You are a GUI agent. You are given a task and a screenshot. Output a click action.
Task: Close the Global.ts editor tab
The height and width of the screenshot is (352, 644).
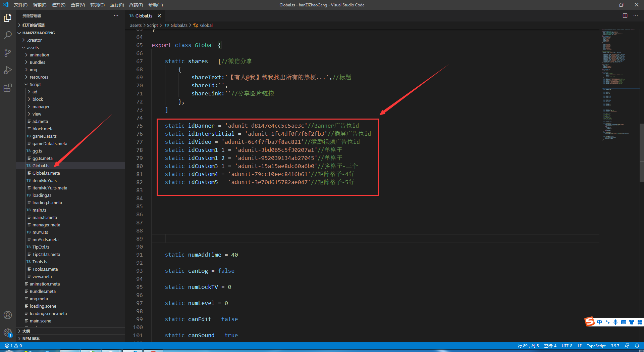(x=159, y=16)
